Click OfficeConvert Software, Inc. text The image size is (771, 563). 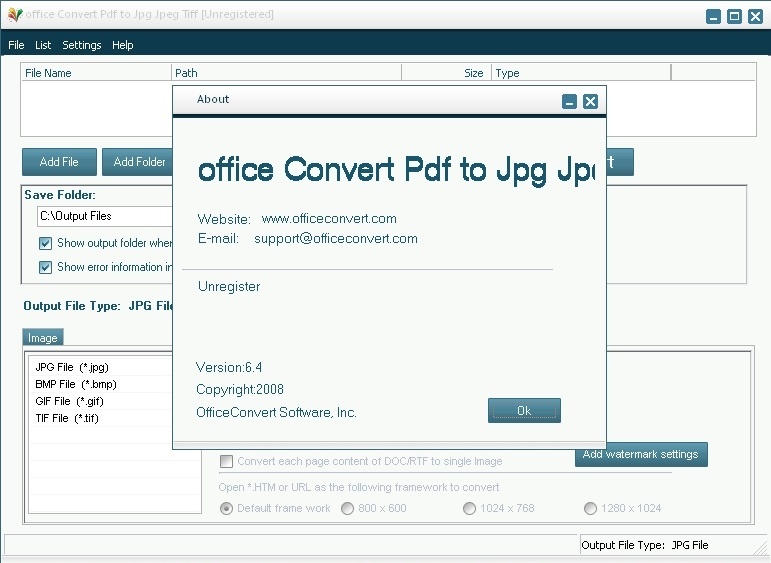click(276, 413)
